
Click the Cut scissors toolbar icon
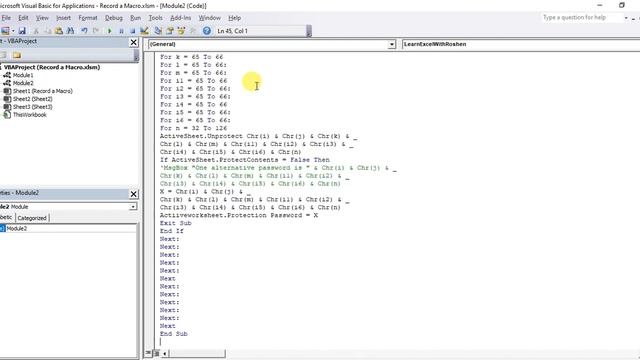(x=36, y=31)
